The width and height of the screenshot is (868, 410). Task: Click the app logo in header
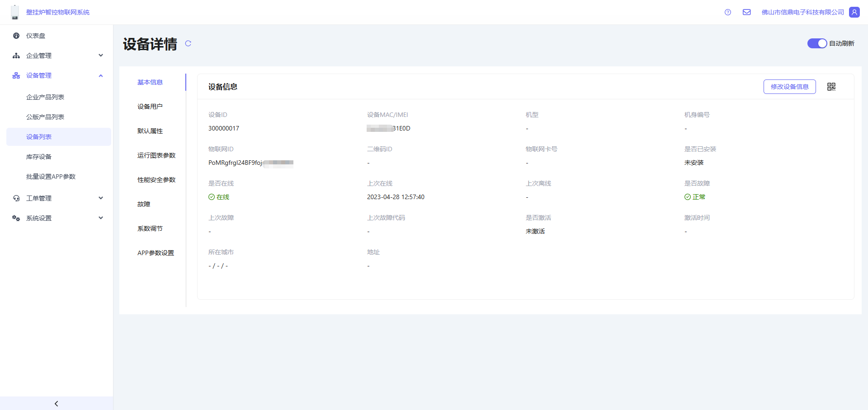[x=15, y=12]
